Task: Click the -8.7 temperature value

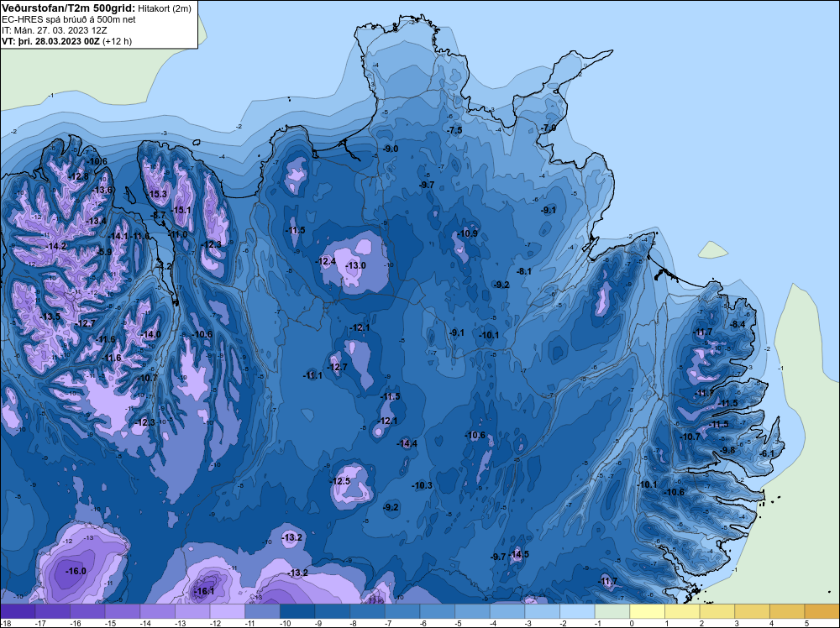Action: 158,215
